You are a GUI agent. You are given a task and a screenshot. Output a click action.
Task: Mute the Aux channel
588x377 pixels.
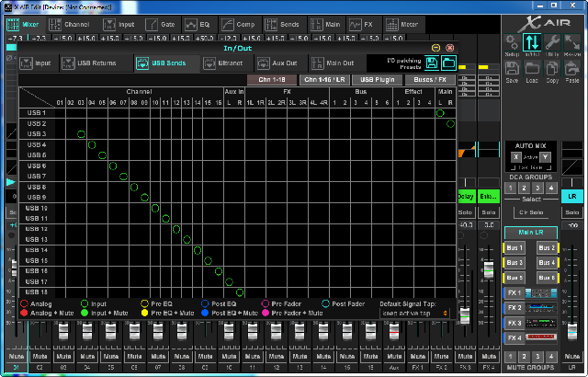(x=394, y=357)
